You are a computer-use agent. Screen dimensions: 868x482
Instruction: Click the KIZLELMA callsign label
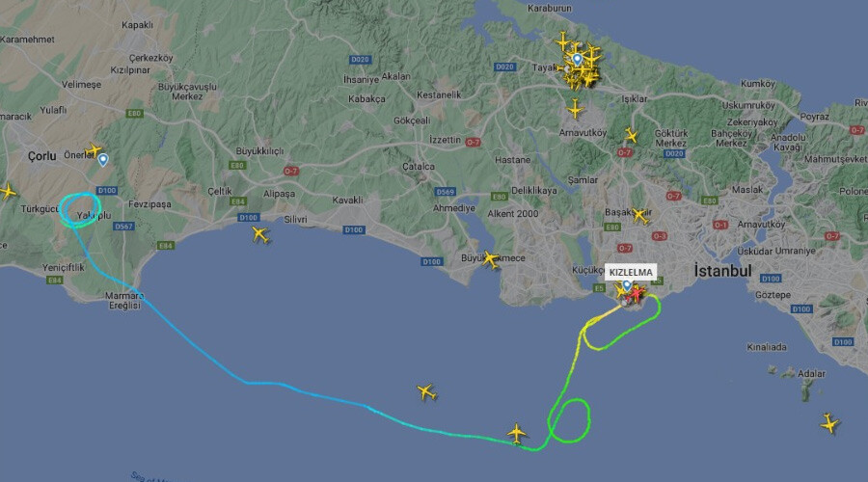click(631, 272)
